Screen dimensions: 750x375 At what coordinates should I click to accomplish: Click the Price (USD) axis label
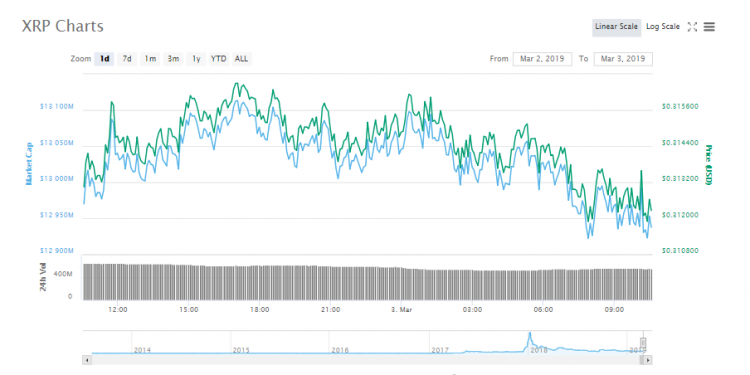tap(708, 165)
